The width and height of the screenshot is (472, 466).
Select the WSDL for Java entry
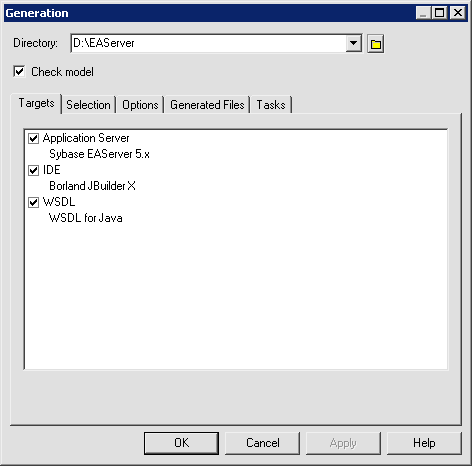[x=86, y=218]
